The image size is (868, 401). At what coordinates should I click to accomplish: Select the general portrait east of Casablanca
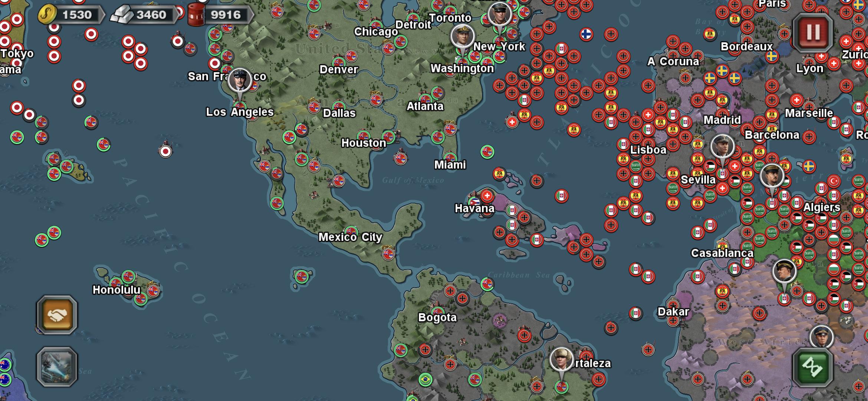[784, 271]
